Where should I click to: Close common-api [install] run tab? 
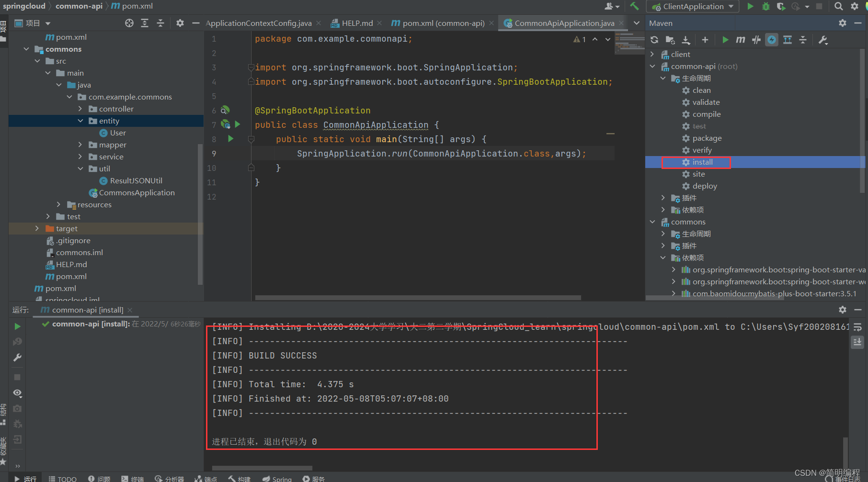click(x=130, y=310)
